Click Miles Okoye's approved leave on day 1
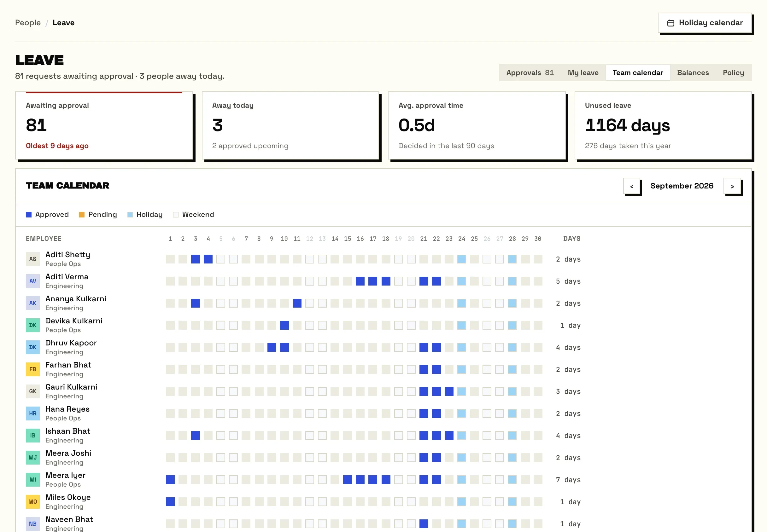 click(170, 502)
